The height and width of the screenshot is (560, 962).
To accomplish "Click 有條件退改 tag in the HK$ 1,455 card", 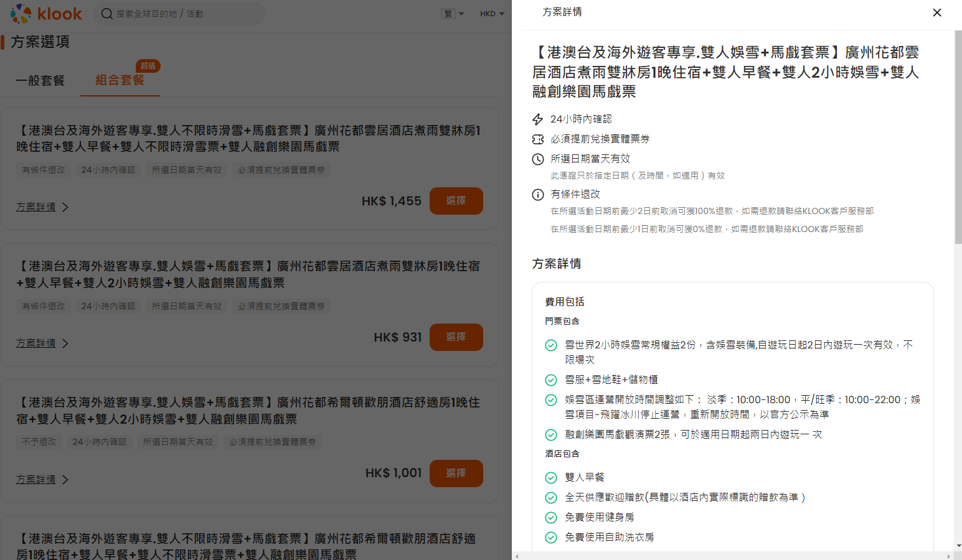I will point(44,170).
